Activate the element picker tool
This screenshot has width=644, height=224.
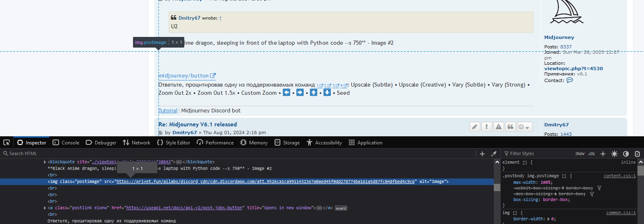(7, 142)
